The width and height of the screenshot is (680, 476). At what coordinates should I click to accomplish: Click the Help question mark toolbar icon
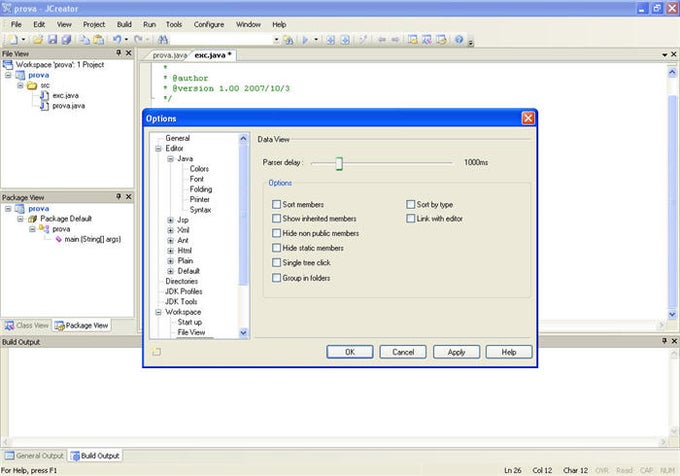click(459, 39)
